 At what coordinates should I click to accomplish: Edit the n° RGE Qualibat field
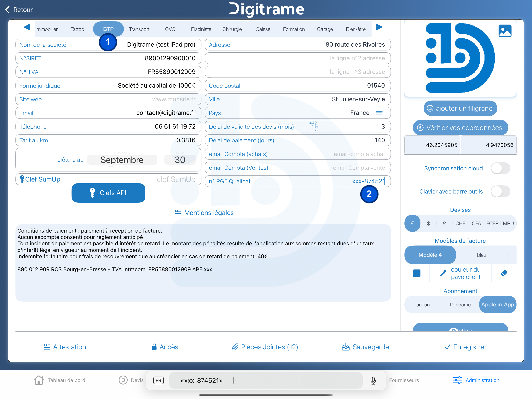(x=298, y=181)
